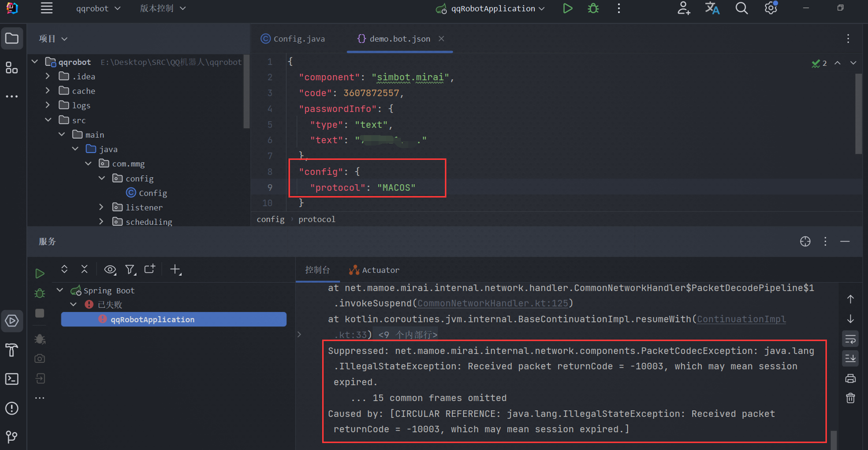Expand the cache folder

pyautogui.click(x=48, y=91)
